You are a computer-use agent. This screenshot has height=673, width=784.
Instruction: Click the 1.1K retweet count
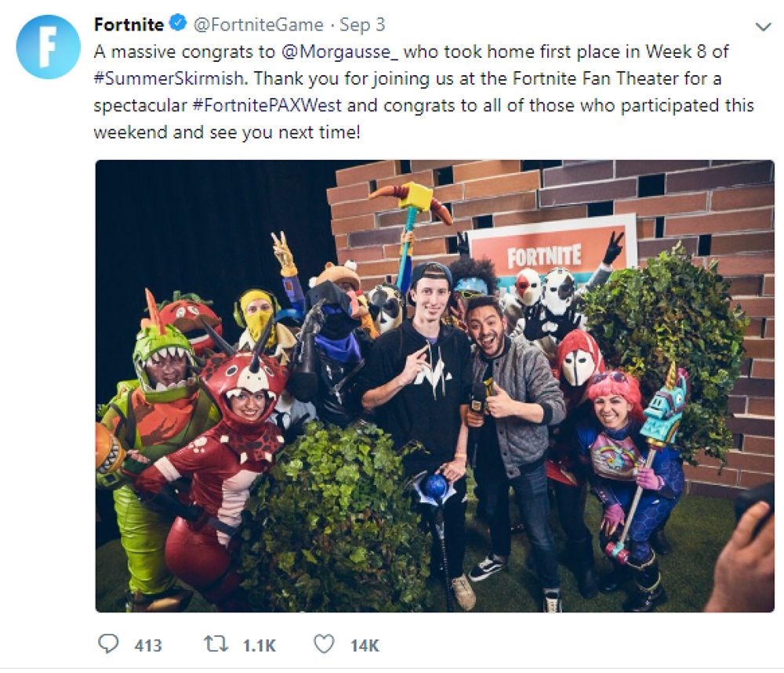click(x=259, y=646)
